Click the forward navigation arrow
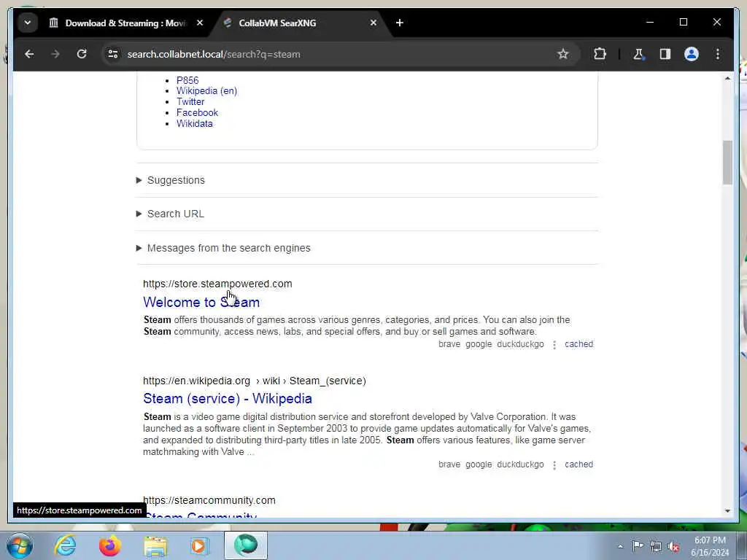The image size is (747, 560). 55,54
